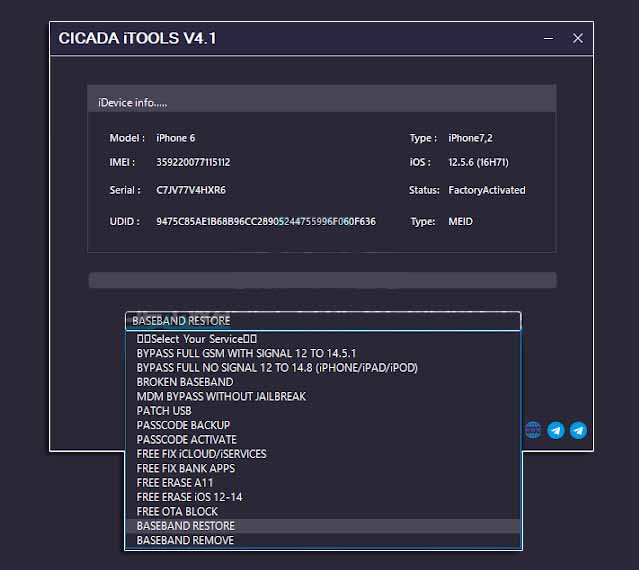Pick FREE ERASE iOS 12-14
639x570 pixels.
(x=323, y=497)
